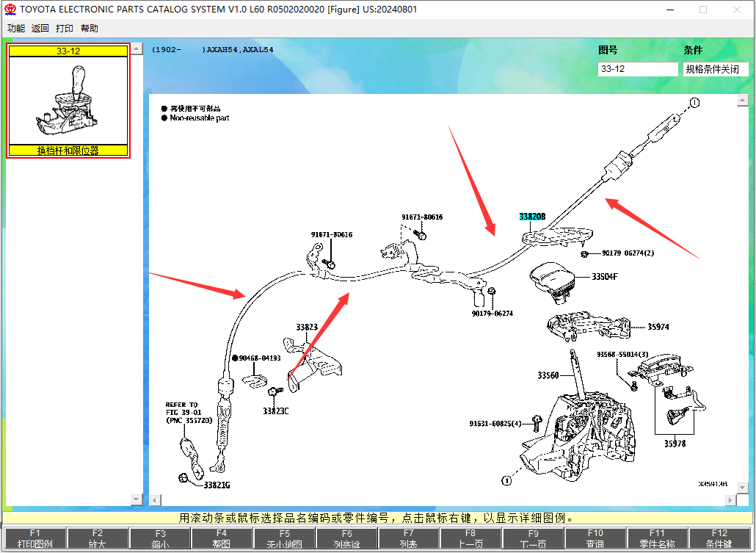The height and width of the screenshot is (553, 756).
Task: Click diagram horizontal scrollbar left arrow
Action: [154, 500]
